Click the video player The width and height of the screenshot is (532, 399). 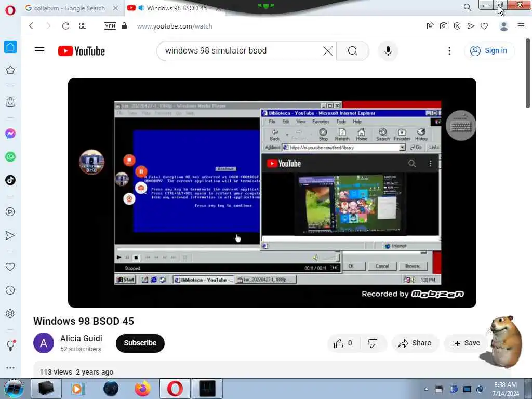[272, 192]
